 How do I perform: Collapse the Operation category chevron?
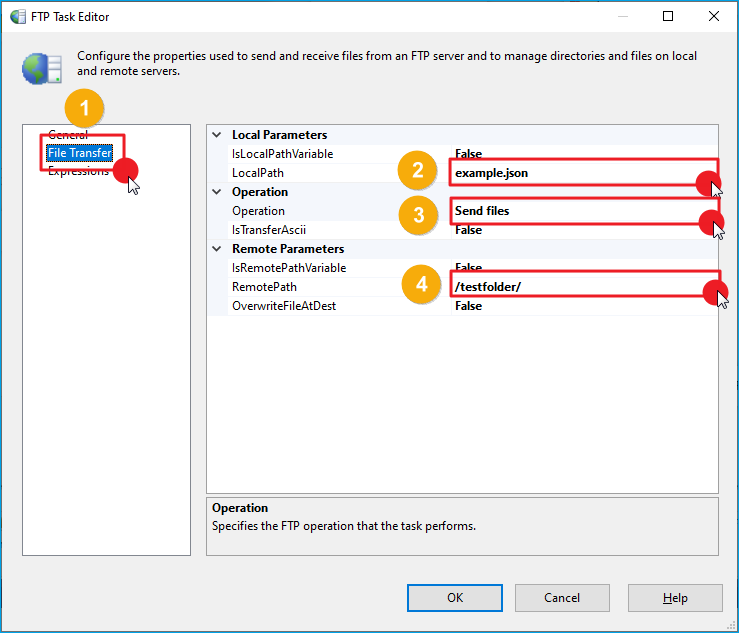point(217,192)
